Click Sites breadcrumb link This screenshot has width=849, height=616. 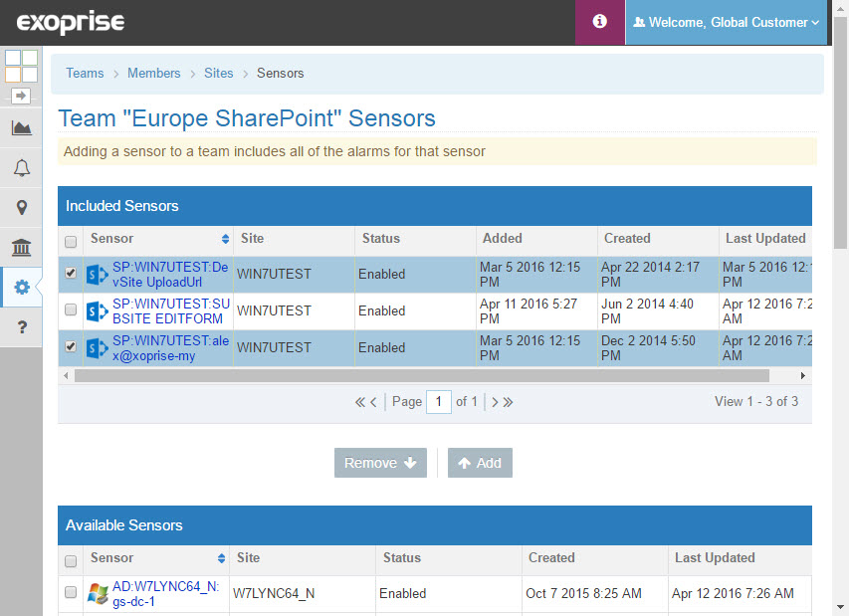(219, 73)
